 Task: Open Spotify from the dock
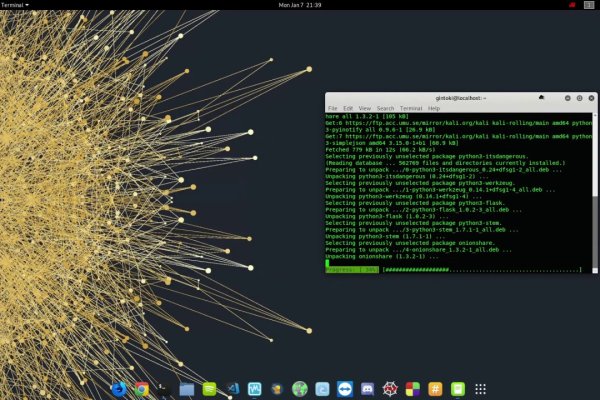tap(209, 388)
